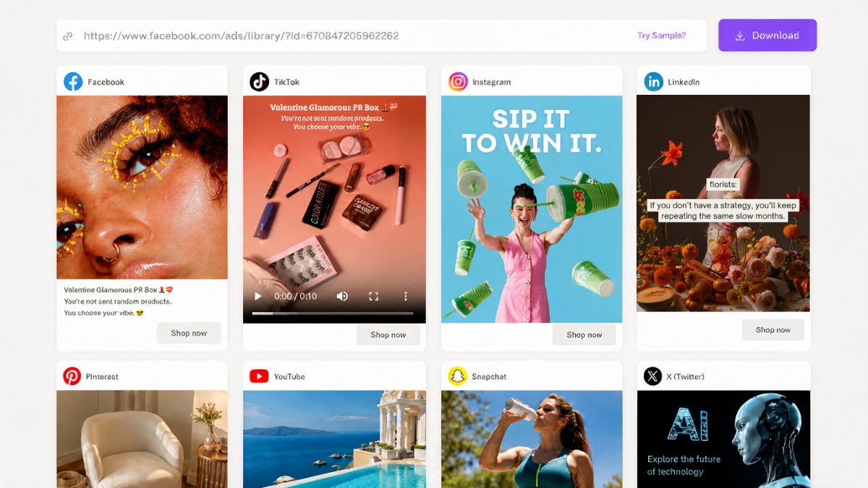Click Shop now on the LinkedIn card

[x=773, y=329]
